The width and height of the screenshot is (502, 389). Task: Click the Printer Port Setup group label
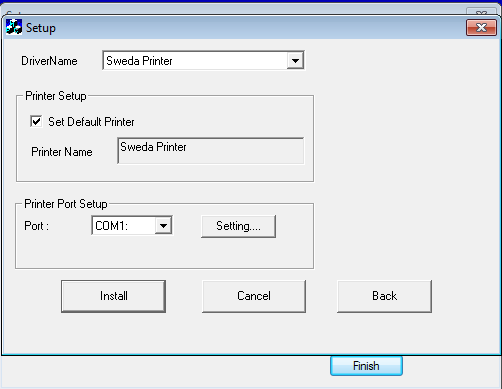pyautogui.click(x=66, y=204)
